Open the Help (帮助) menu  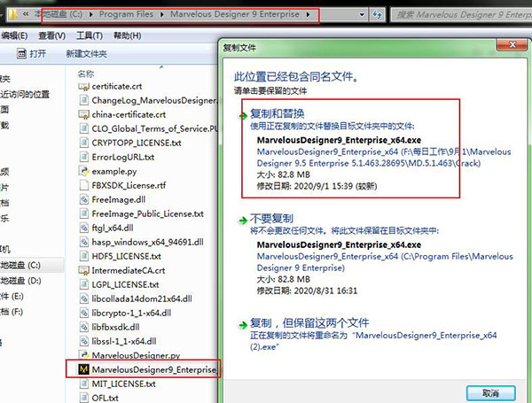pos(127,35)
